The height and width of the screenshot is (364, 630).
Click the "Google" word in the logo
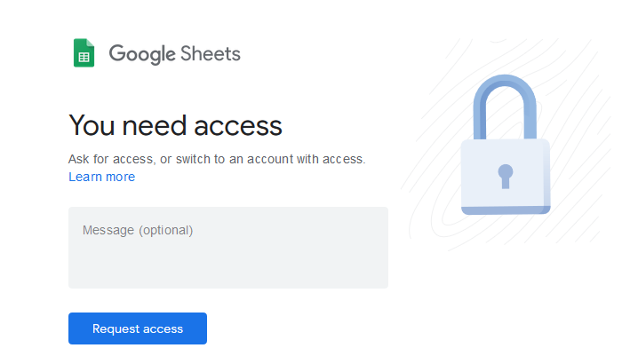pos(142,54)
